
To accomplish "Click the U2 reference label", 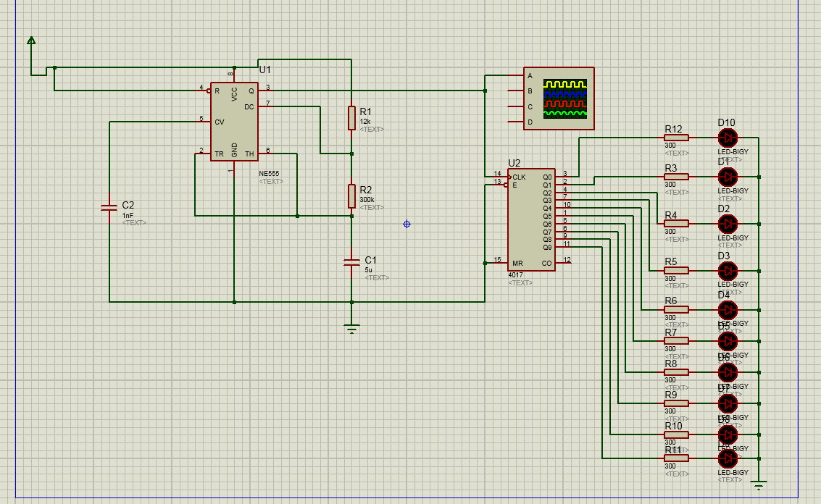I will click(514, 163).
